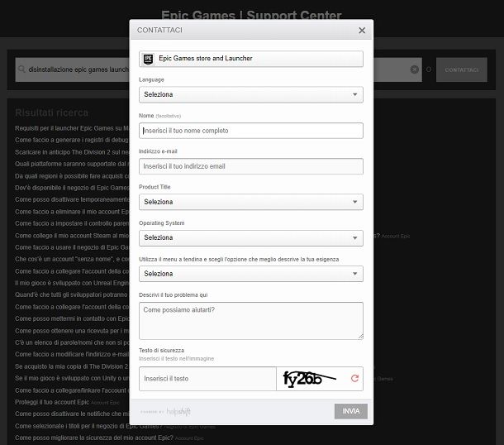Open 'Dov'è disponibile il negozio di Epic Games' result
This screenshot has height=445, width=504.
tap(72, 188)
